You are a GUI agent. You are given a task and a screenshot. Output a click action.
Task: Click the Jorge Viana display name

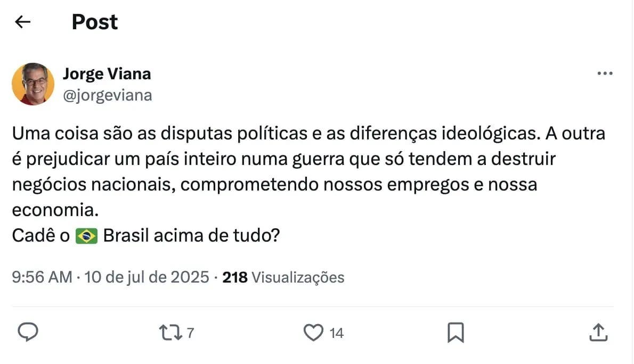(107, 73)
